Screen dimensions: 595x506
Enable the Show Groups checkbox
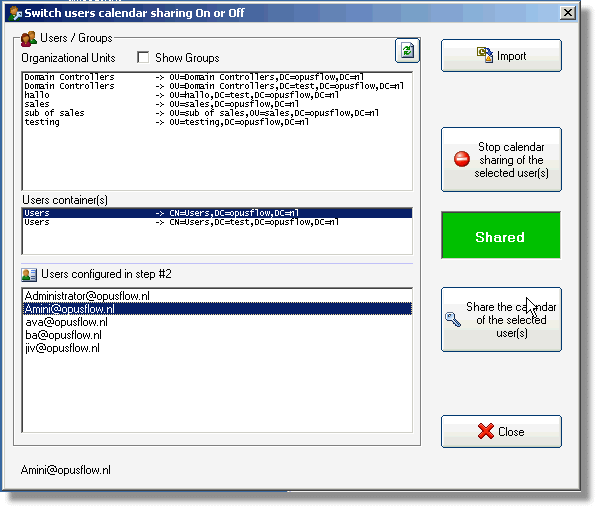[x=143, y=58]
